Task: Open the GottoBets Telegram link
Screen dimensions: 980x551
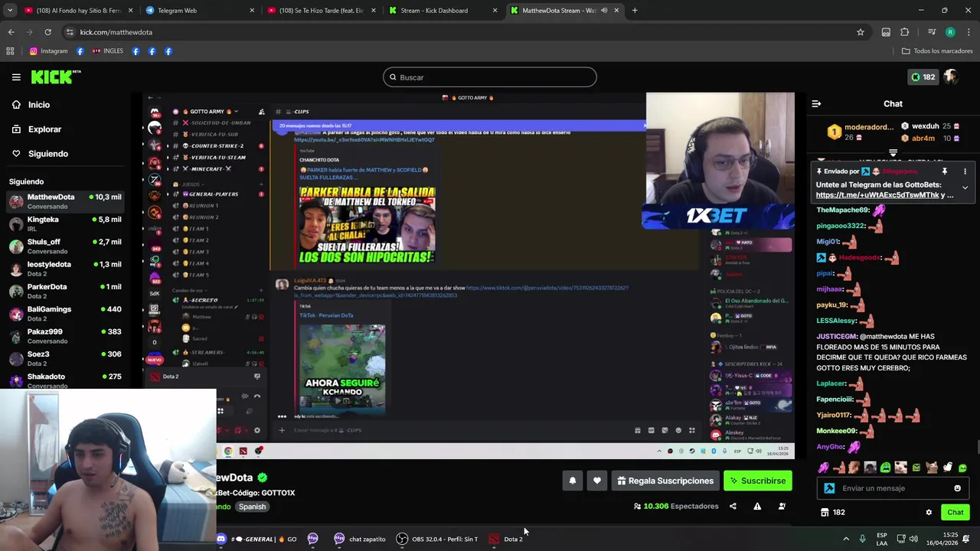Action: click(x=877, y=195)
